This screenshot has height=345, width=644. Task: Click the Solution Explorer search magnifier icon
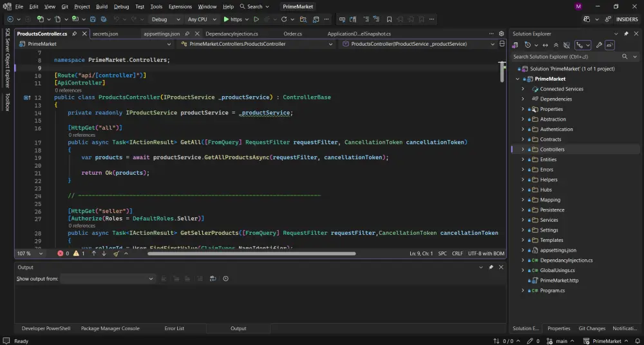624,57
